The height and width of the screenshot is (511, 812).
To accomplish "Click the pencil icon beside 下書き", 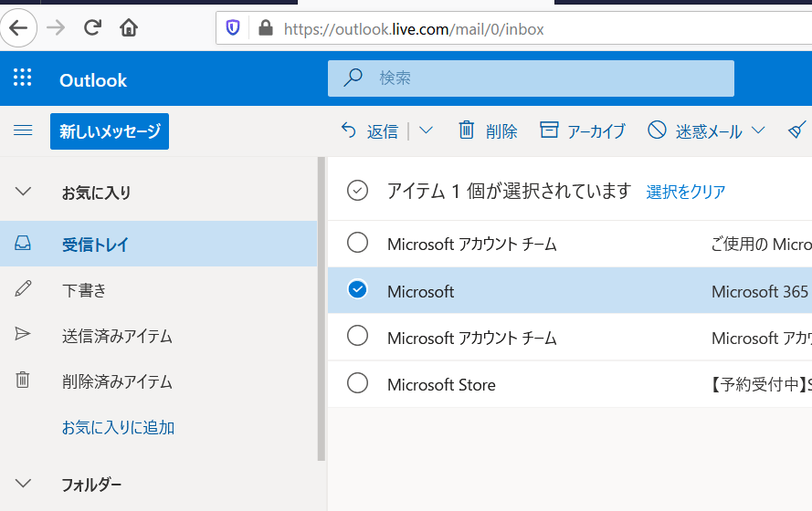I will (x=24, y=288).
